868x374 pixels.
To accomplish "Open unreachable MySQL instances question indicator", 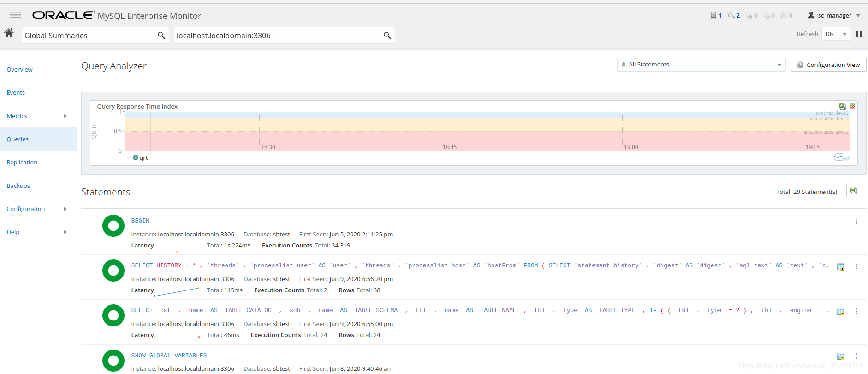I will coord(768,15).
